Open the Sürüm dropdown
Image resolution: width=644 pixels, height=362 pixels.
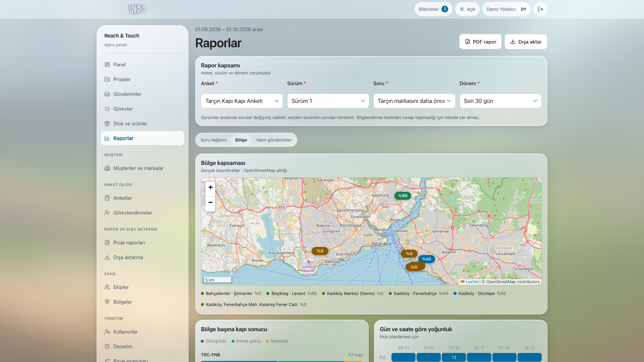(328, 101)
